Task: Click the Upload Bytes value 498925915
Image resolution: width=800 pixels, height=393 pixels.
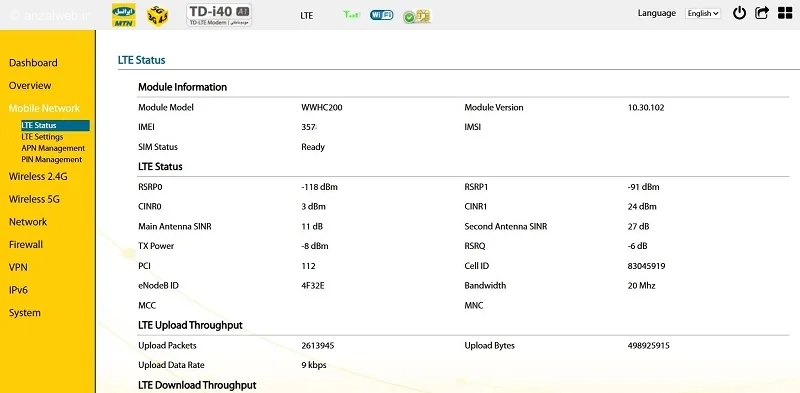Action: (x=648, y=346)
